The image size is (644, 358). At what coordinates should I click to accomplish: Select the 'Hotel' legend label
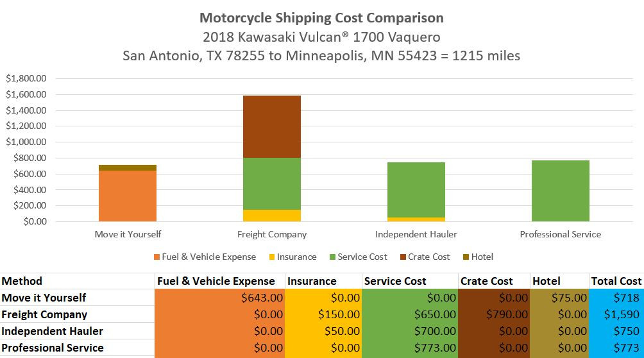[482, 257]
